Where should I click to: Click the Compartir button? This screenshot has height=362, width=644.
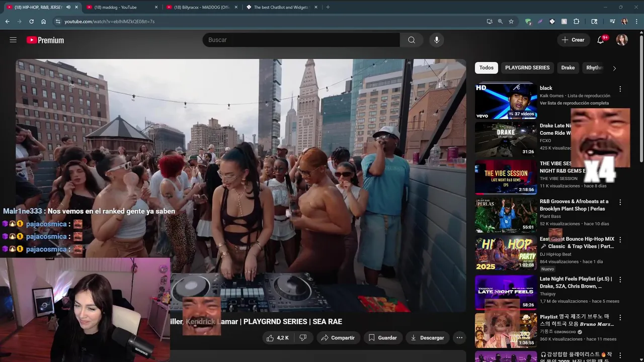click(x=338, y=338)
